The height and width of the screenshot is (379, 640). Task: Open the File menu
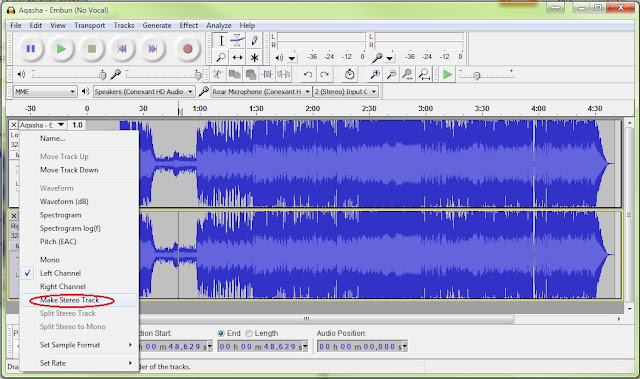(16, 25)
